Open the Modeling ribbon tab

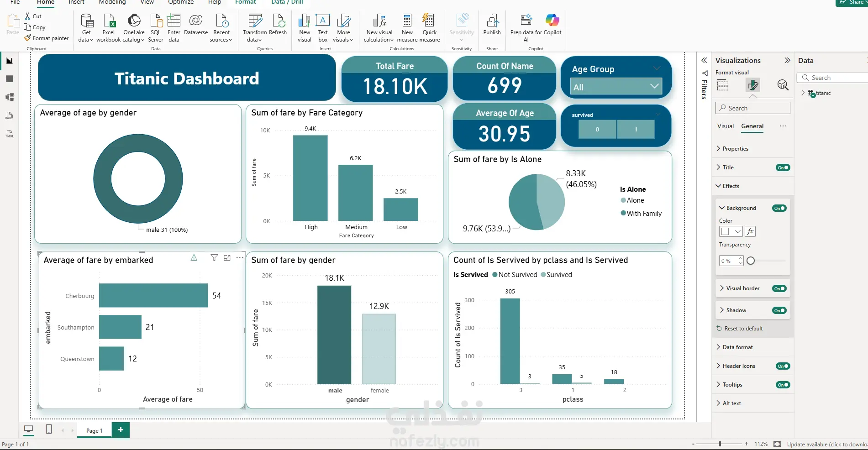112,2
